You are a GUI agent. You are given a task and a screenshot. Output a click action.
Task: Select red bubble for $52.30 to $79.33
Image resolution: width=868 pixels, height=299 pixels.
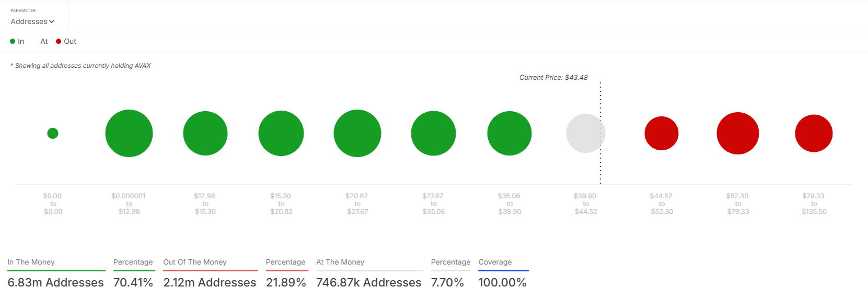(738, 134)
